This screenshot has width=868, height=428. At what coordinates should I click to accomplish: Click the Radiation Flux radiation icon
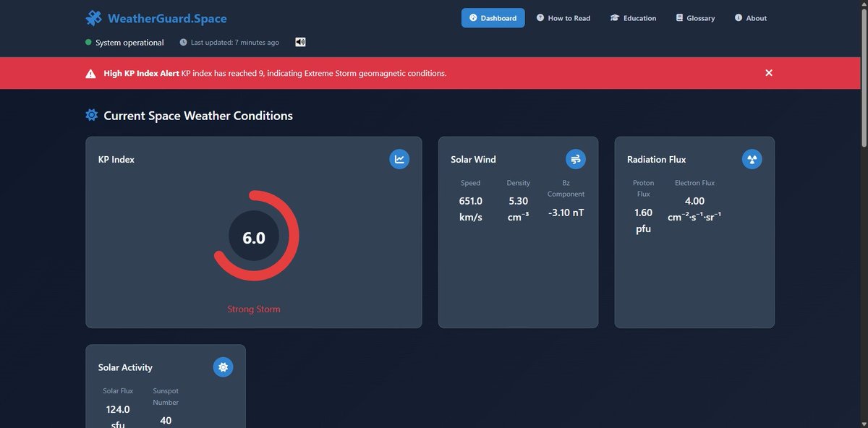pyautogui.click(x=752, y=160)
